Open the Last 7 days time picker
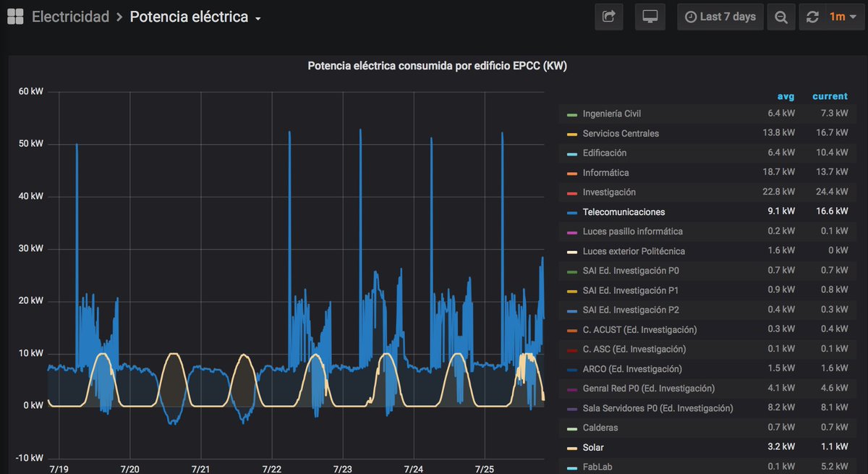This screenshot has height=474, width=868. click(x=720, y=17)
